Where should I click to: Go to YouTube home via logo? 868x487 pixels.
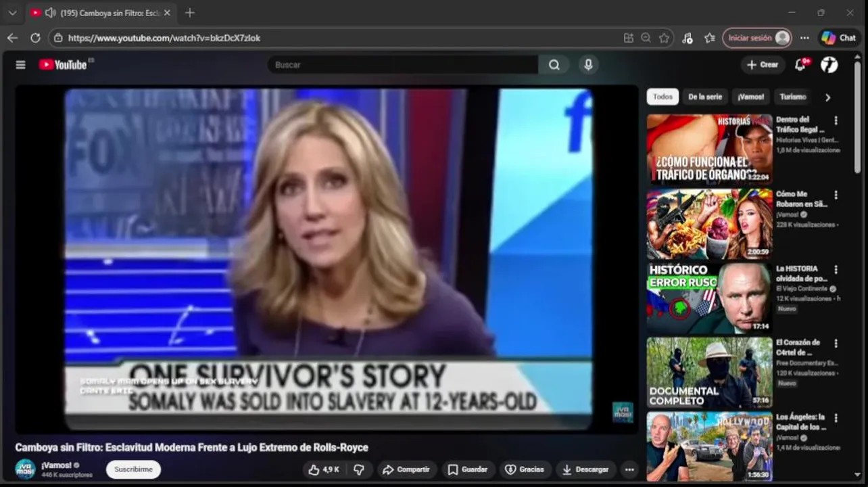(x=63, y=65)
